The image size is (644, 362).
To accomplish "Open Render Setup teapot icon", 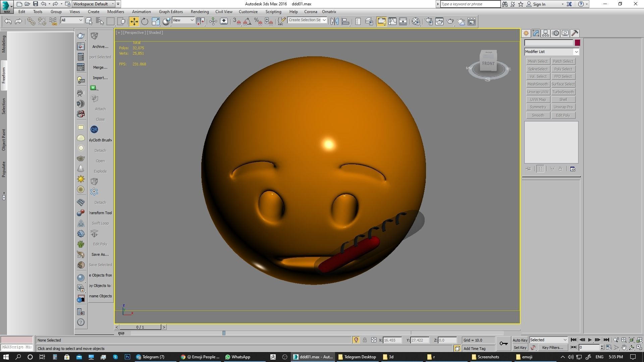I will pos(429,21).
